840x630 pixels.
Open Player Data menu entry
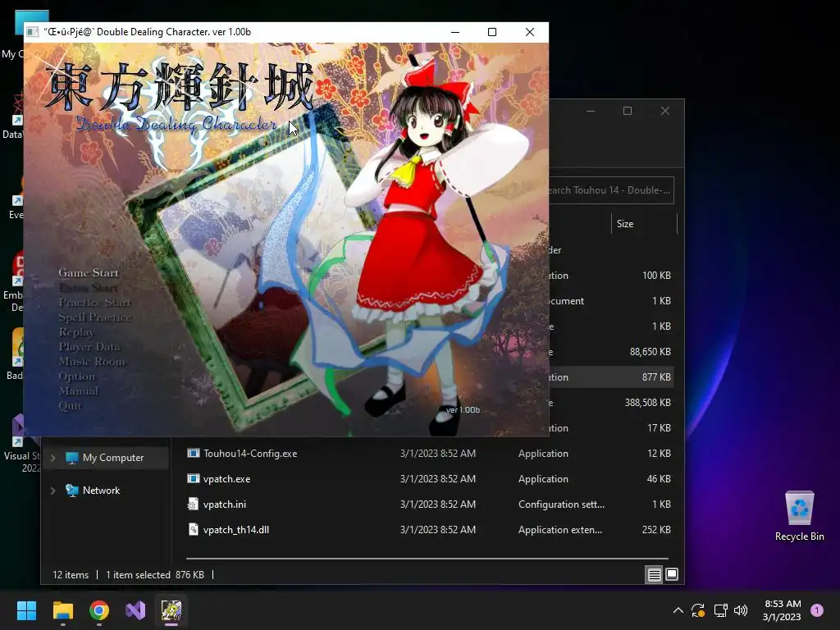(89, 347)
